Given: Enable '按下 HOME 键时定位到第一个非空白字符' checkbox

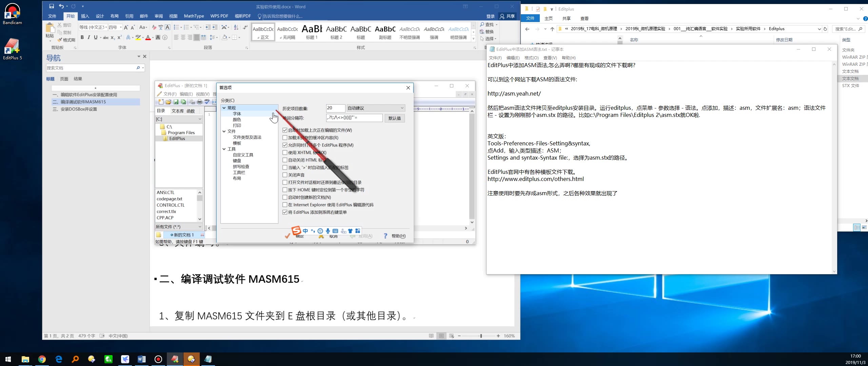Looking at the screenshot, I should pos(285,190).
